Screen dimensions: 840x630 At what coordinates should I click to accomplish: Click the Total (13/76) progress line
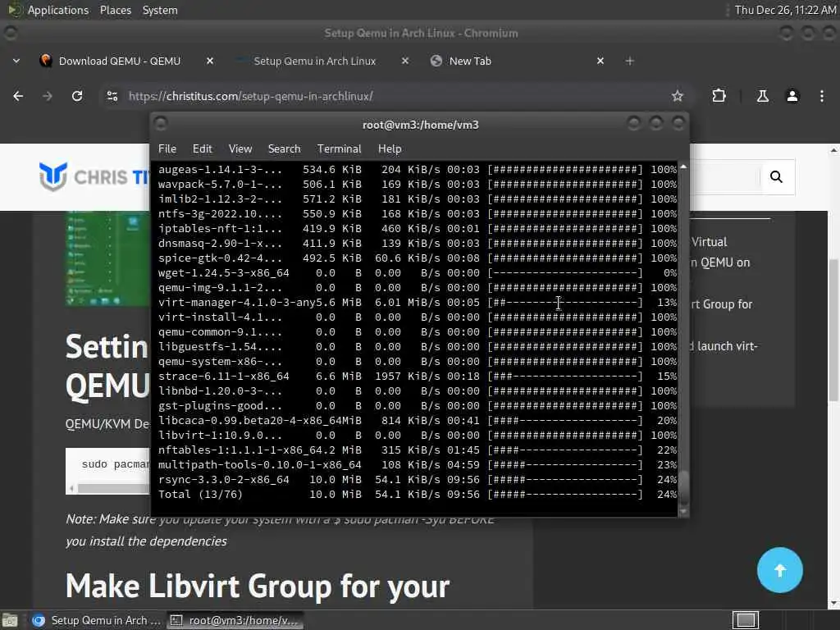(418, 495)
